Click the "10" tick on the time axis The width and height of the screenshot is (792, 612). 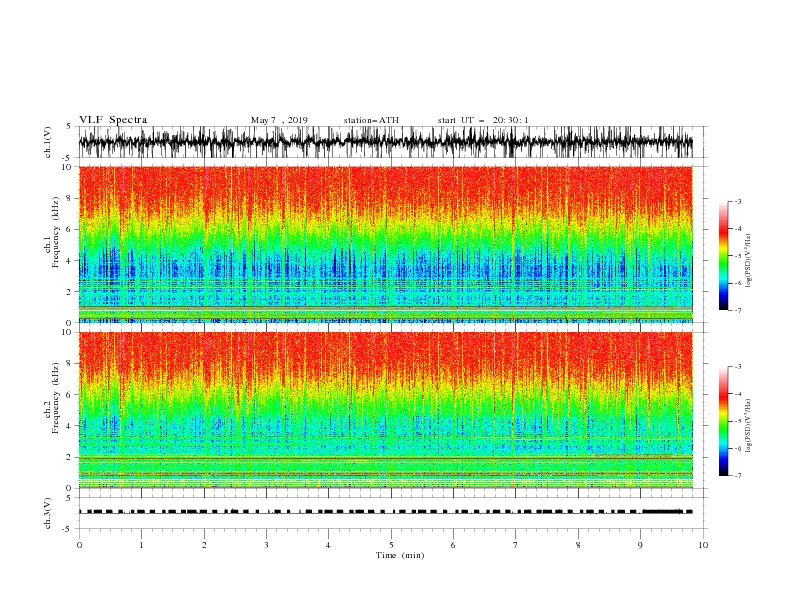(703, 545)
